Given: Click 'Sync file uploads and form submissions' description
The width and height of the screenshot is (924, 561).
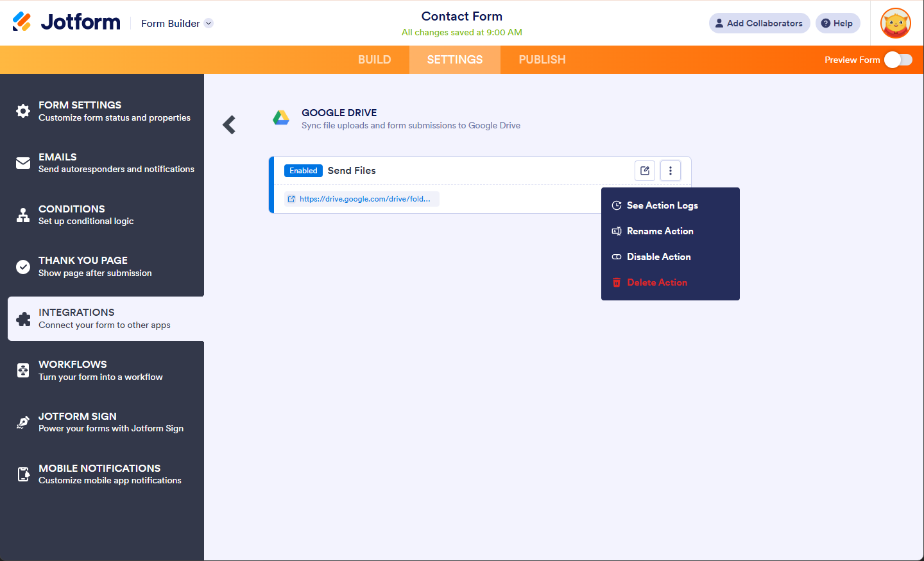Looking at the screenshot, I should pos(411,126).
